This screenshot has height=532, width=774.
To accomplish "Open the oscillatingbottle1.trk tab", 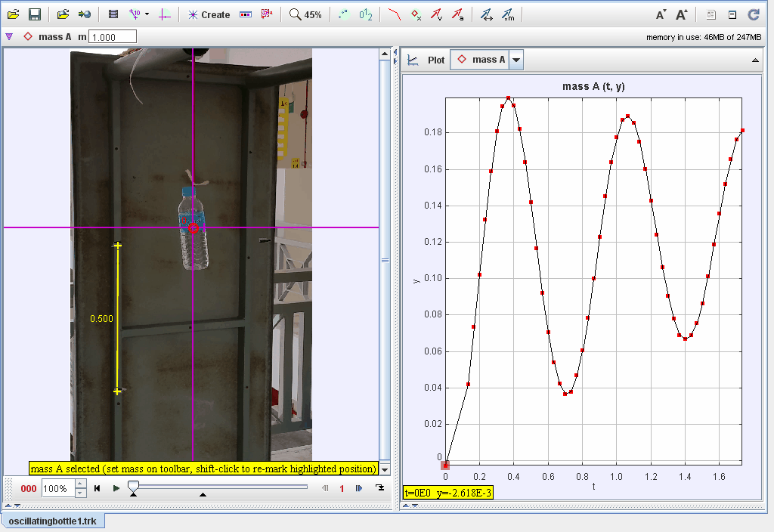I will point(52,521).
